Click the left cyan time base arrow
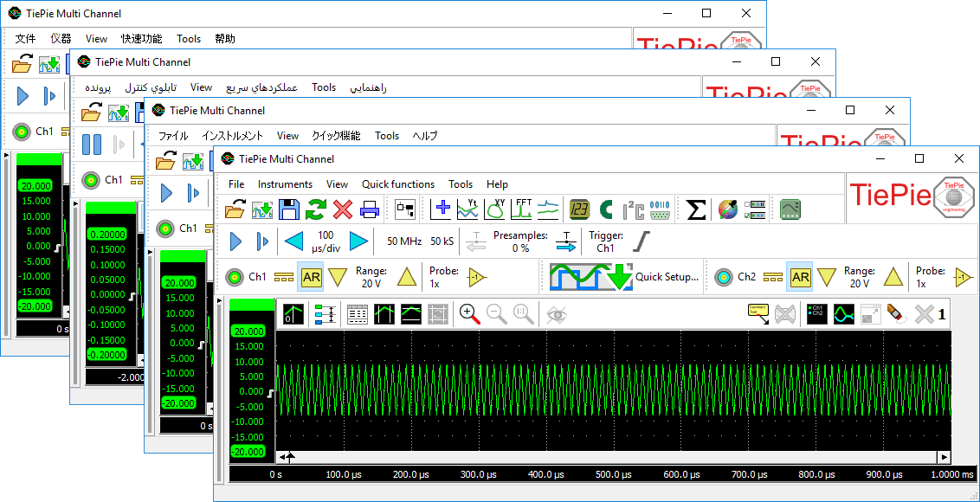 pyautogui.click(x=293, y=241)
